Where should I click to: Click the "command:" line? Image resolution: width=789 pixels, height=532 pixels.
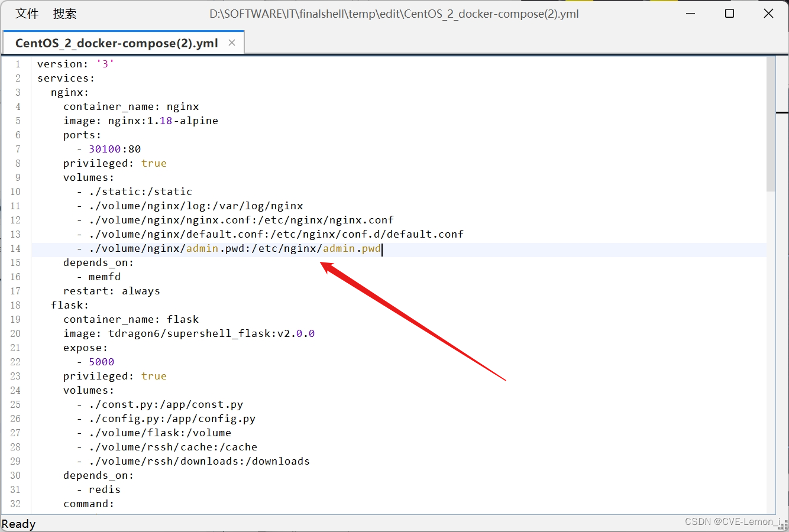[x=89, y=504]
